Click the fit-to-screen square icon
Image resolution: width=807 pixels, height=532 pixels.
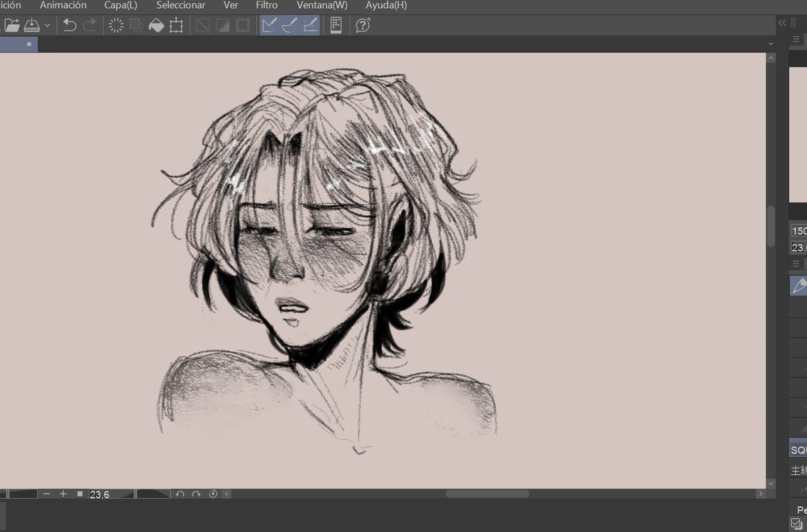pos(79,494)
